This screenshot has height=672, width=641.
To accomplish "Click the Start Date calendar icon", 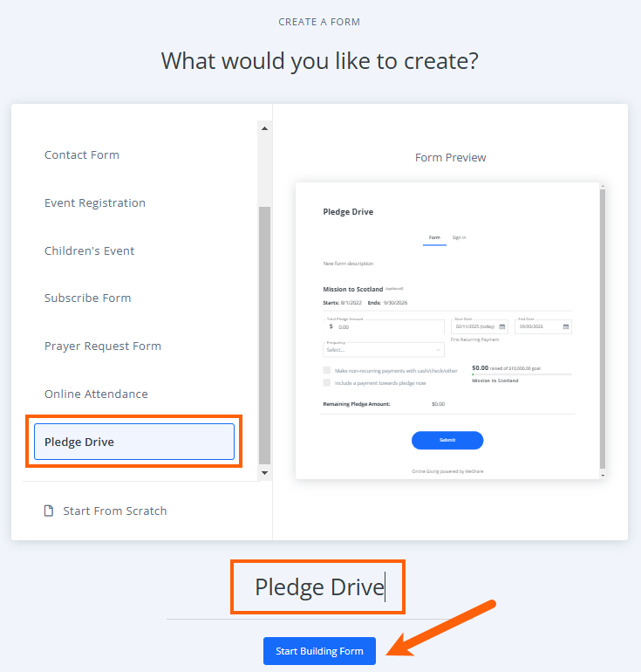I will pos(501,326).
